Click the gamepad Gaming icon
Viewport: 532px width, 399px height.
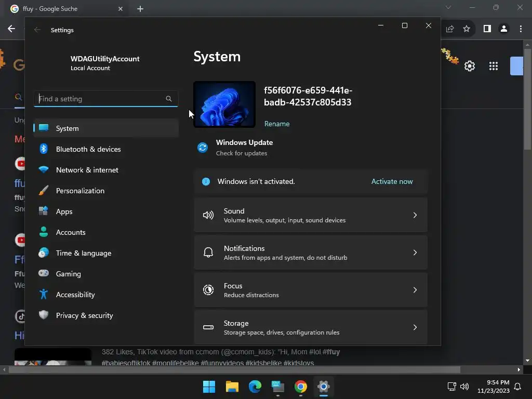[x=44, y=273]
